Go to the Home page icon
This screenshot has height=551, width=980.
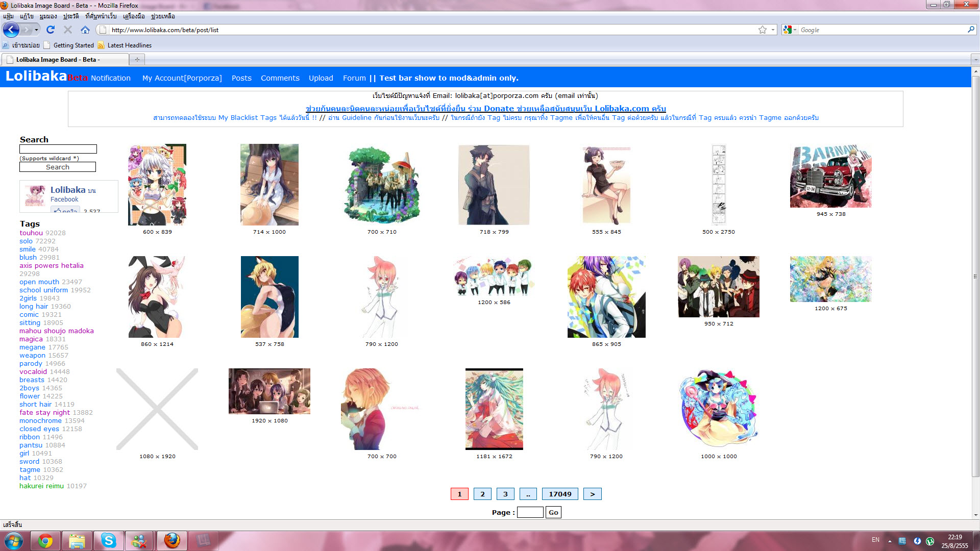click(x=85, y=30)
